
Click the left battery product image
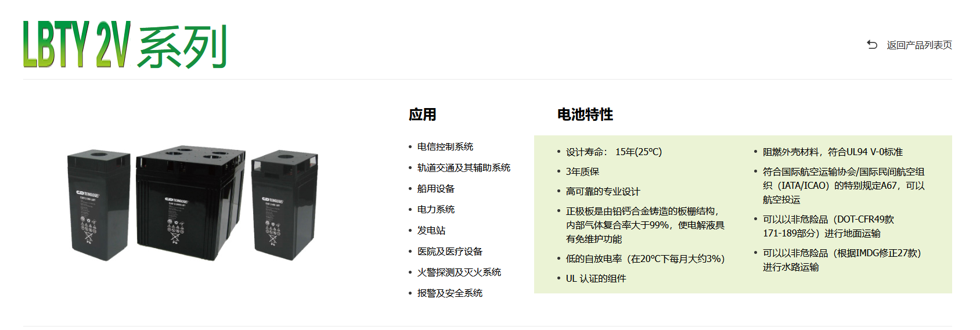[99, 205]
